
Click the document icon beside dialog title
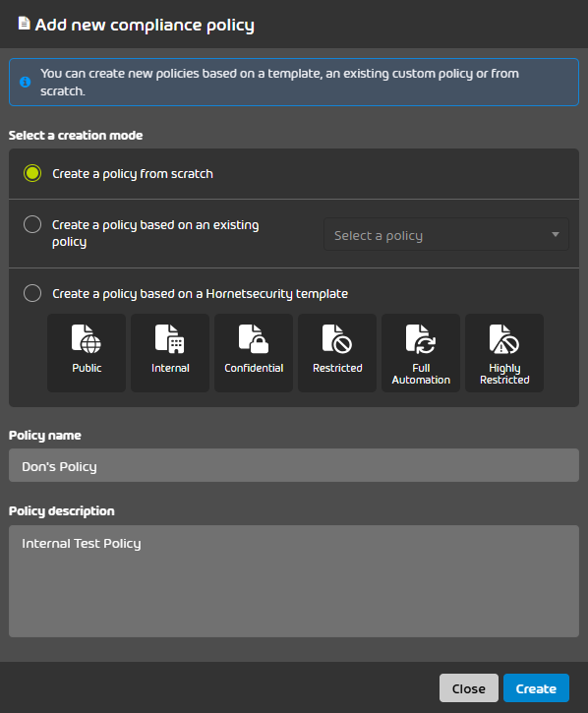pos(24,24)
